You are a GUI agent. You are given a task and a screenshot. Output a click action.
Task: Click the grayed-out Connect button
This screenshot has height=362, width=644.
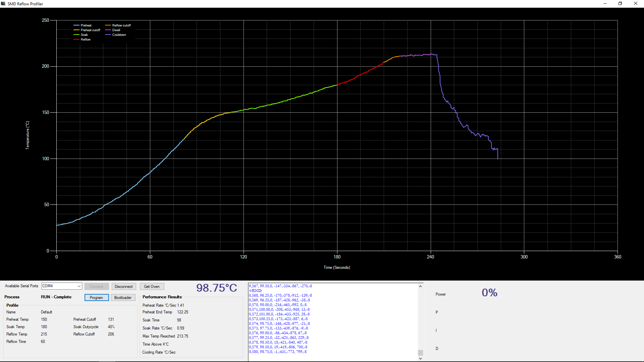(96, 287)
